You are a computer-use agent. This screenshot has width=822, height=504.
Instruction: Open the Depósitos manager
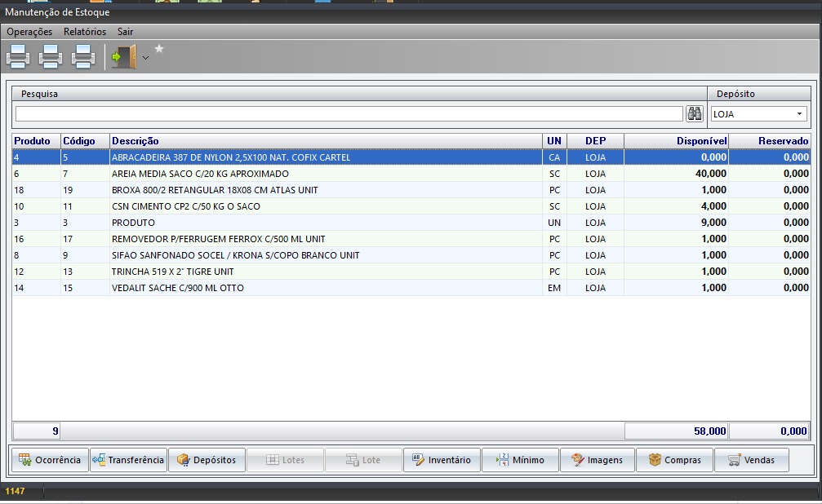[207, 460]
